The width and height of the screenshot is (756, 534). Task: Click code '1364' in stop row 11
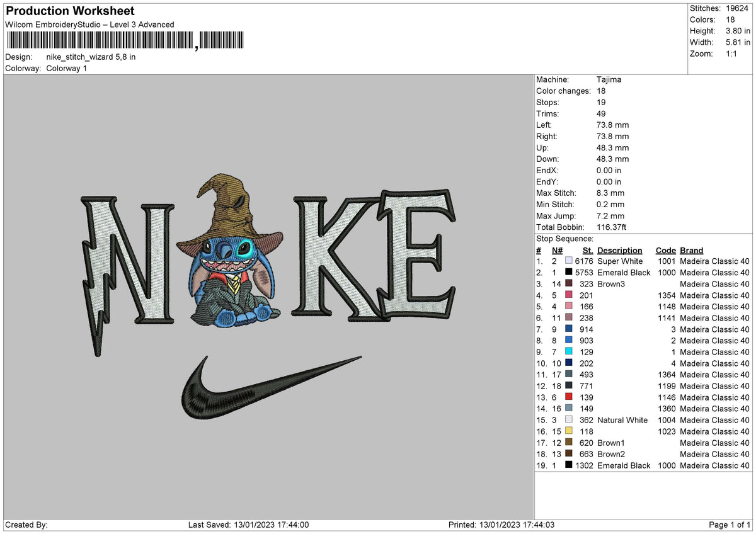(x=666, y=375)
